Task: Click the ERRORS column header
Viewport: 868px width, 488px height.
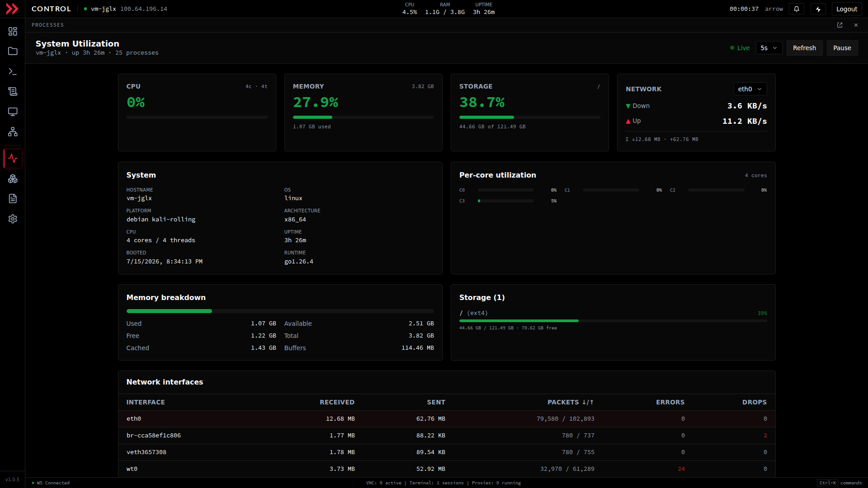Action: (x=670, y=402)
